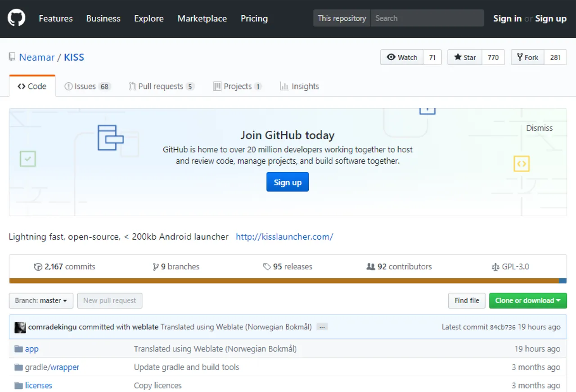Focus the repository search field
Screen dimensions: 576x392
(427, 18)
